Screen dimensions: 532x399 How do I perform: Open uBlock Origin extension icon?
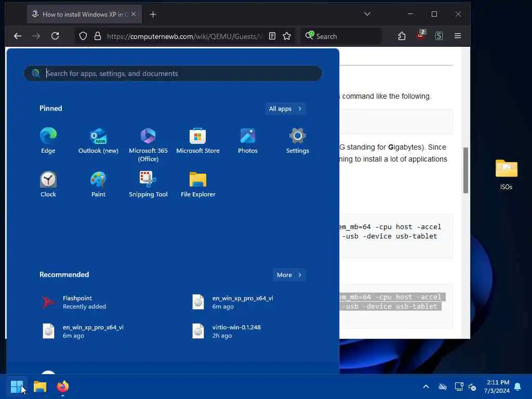click(x=421, y=35)
